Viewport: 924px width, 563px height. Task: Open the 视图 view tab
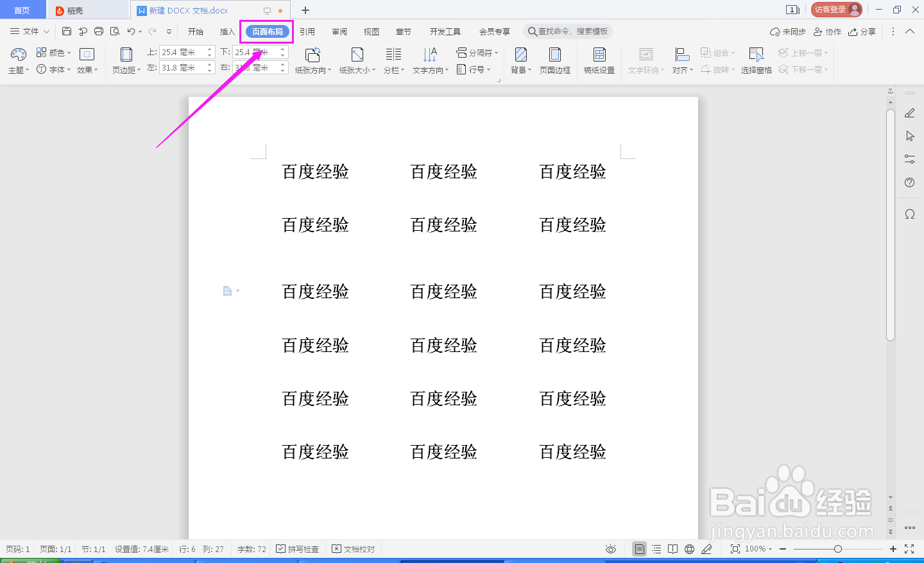point(372,31)
